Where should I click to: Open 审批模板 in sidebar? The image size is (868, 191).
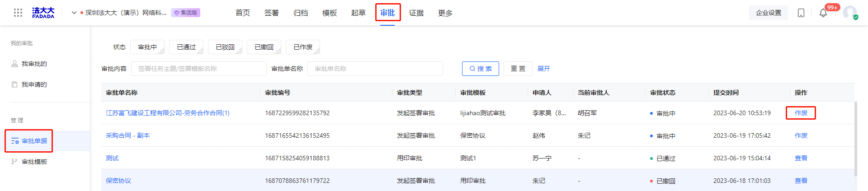click(x=34, y=162)
